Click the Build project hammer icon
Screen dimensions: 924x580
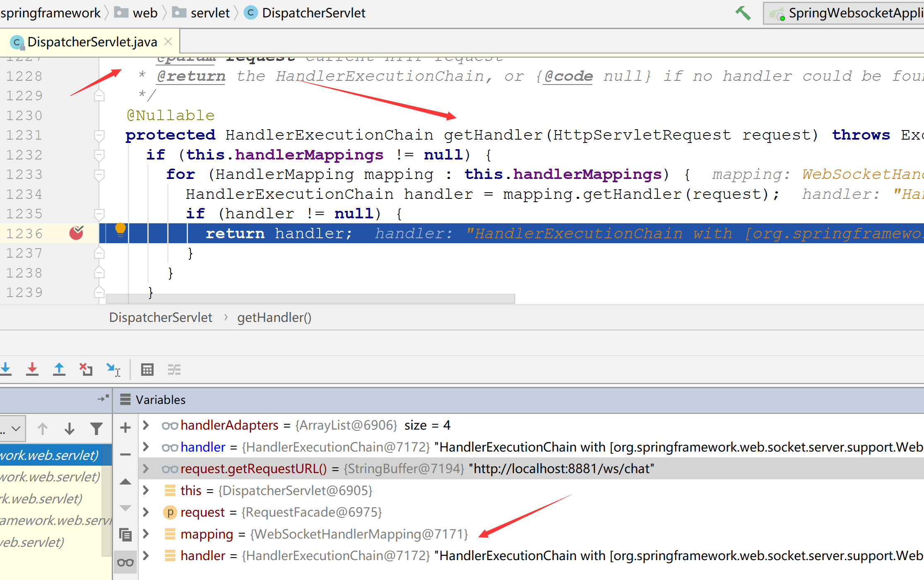pyautogui.click(x=743, y=13)
